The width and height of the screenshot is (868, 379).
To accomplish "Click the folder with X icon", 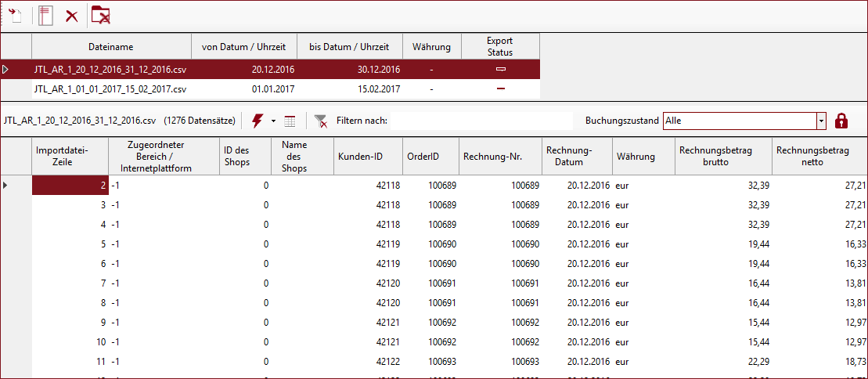I will point(100,16).
